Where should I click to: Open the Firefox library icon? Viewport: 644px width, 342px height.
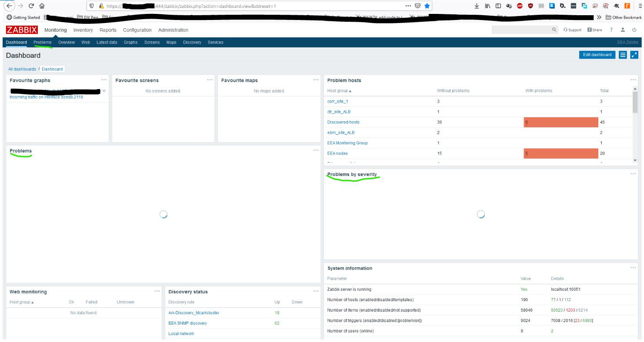pos(487,7)
